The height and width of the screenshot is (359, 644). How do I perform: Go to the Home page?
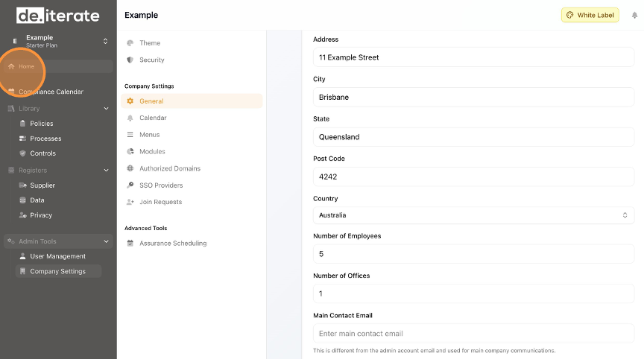pos(26,66)
